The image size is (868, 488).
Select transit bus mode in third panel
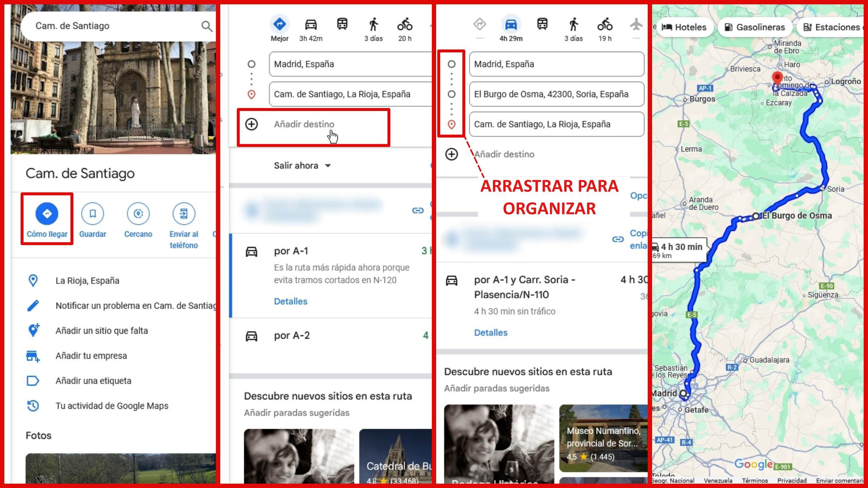(542, 24)
